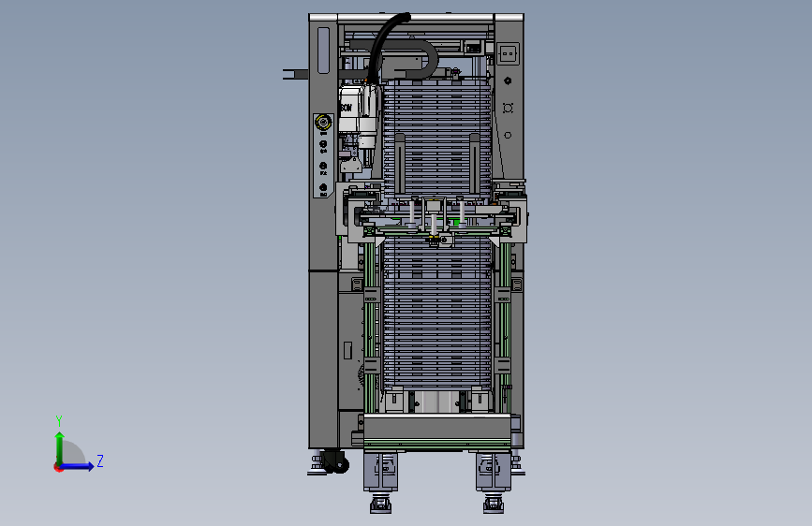Click the green Y axis arrow of the triad

[60, 447]
